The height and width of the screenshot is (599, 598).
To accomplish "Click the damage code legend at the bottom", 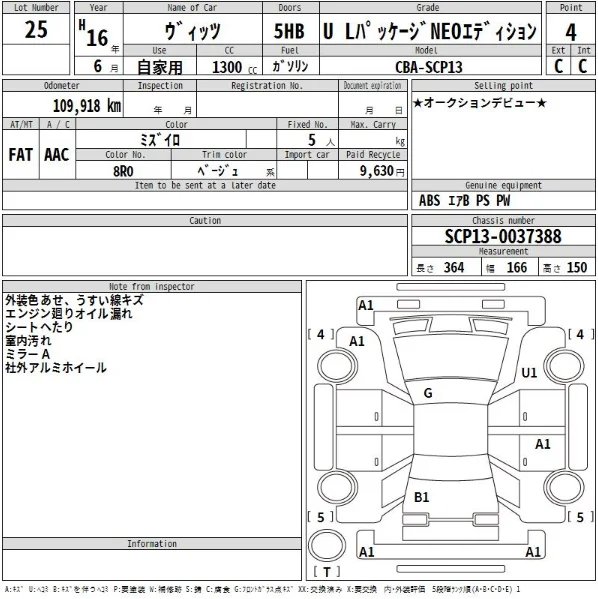I will click(x=262, y=589).
